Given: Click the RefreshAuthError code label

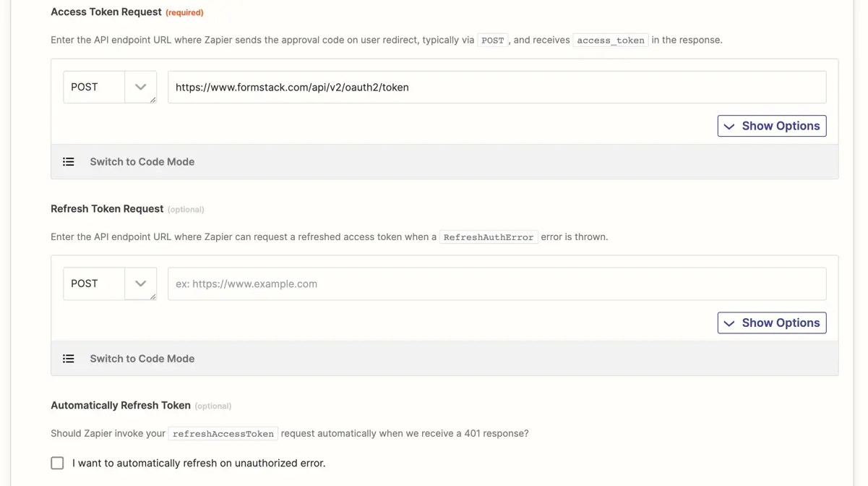Looking at the screenshot, I should [x=489, y=237].
